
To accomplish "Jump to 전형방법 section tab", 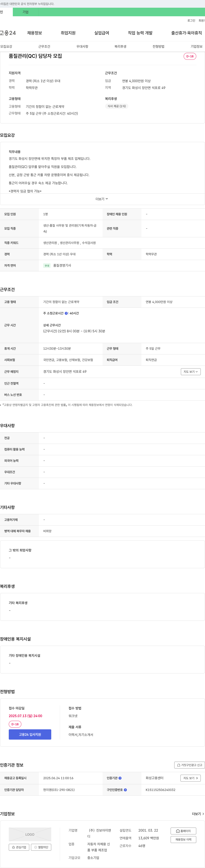I will [x=158, y=46].
